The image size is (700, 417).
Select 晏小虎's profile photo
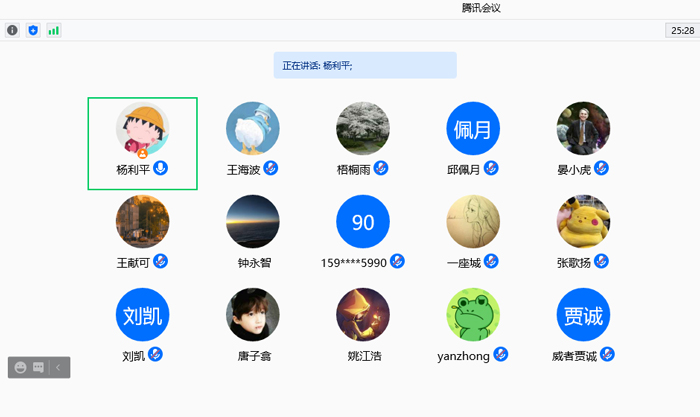coord(583,128)
